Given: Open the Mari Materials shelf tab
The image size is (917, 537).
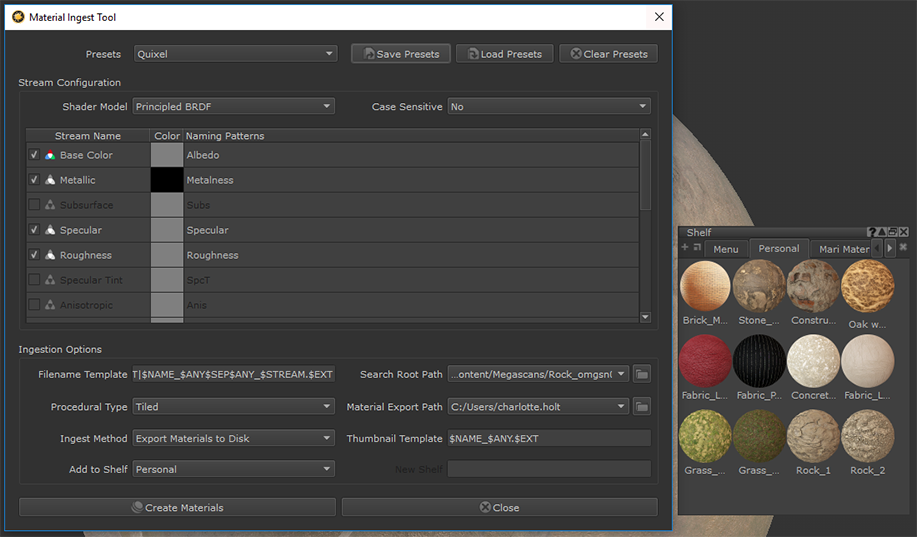Looking at the screenshot, I should (843, 249).
